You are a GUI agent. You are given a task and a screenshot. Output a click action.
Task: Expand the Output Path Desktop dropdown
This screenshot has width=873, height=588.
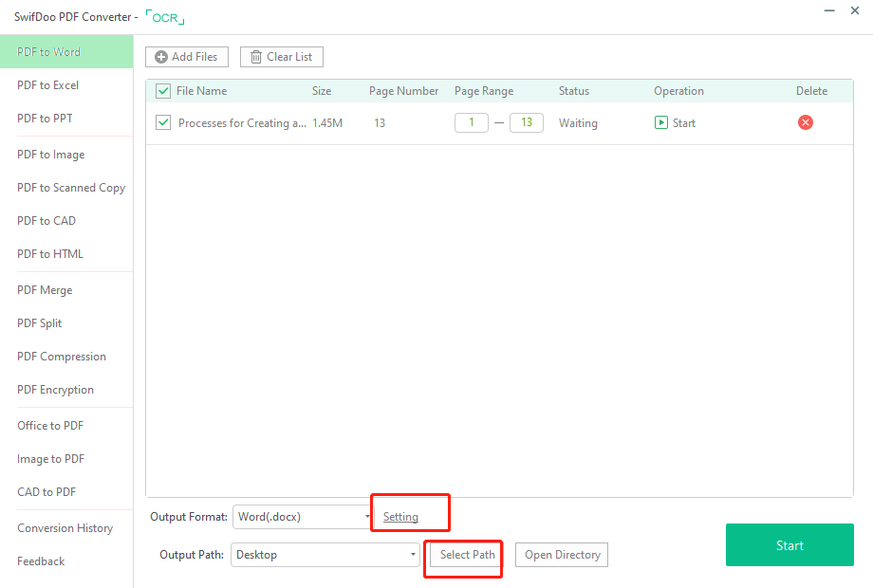pos(325,555)
